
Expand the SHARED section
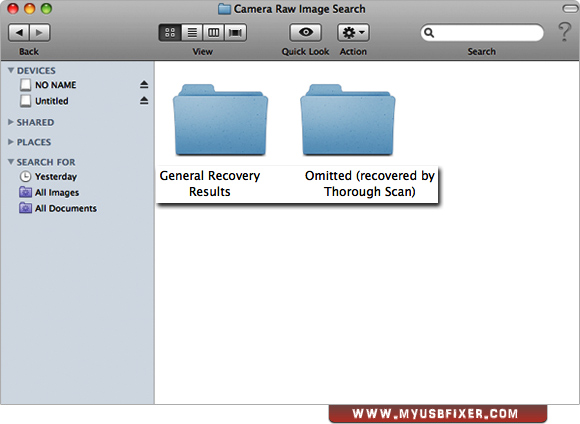pos(11,122)
